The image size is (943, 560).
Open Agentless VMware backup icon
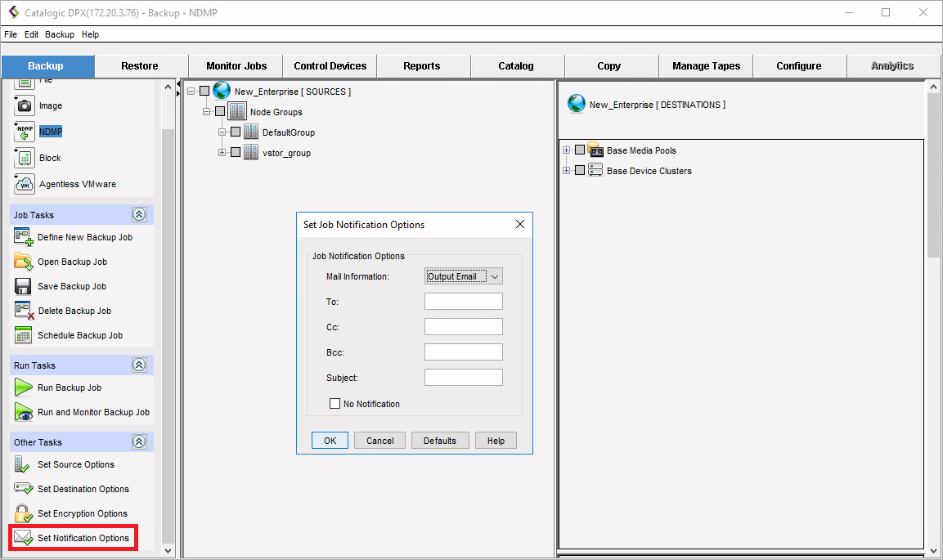[x=25, y=184]
